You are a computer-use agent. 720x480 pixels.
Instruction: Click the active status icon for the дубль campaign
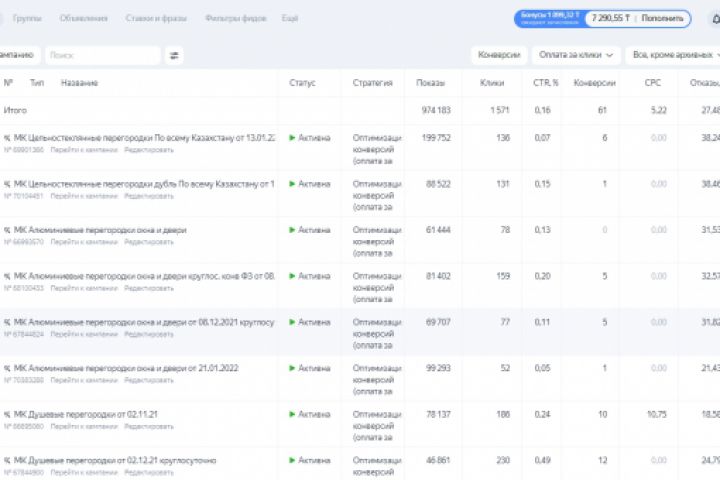(x=292, y=184)
